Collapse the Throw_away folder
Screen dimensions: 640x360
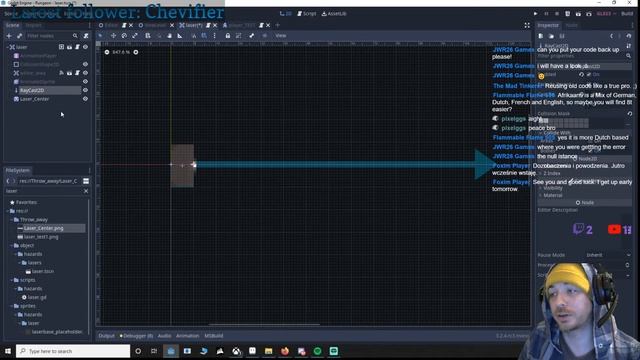point(11,220)
